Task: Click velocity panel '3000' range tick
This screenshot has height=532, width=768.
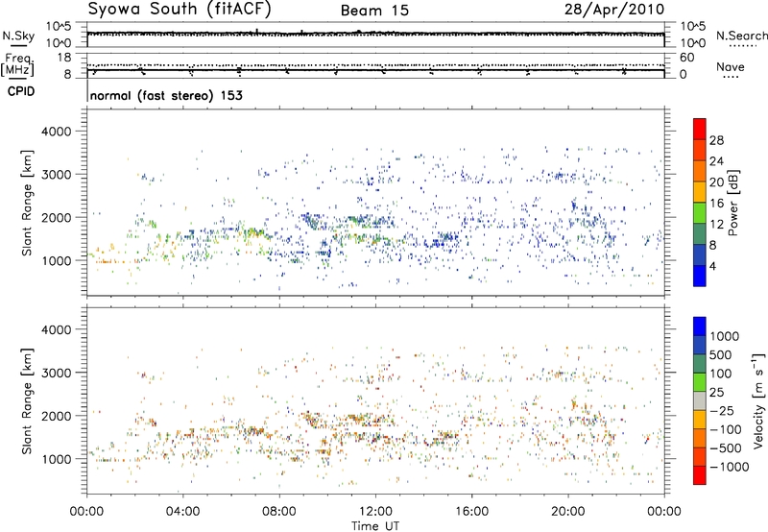Action: pyautogui.click(x=56, y=373)
